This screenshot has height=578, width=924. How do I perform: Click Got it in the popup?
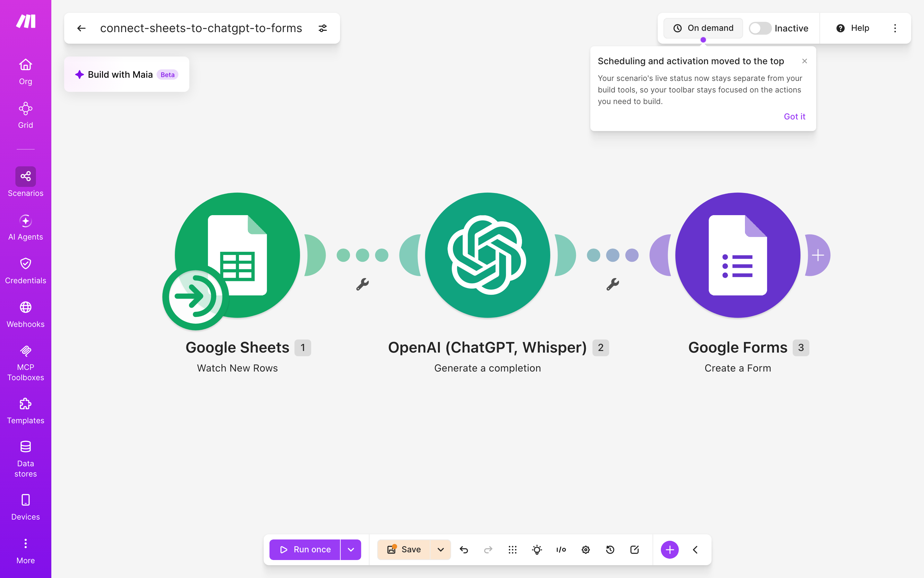coord(794,117)
